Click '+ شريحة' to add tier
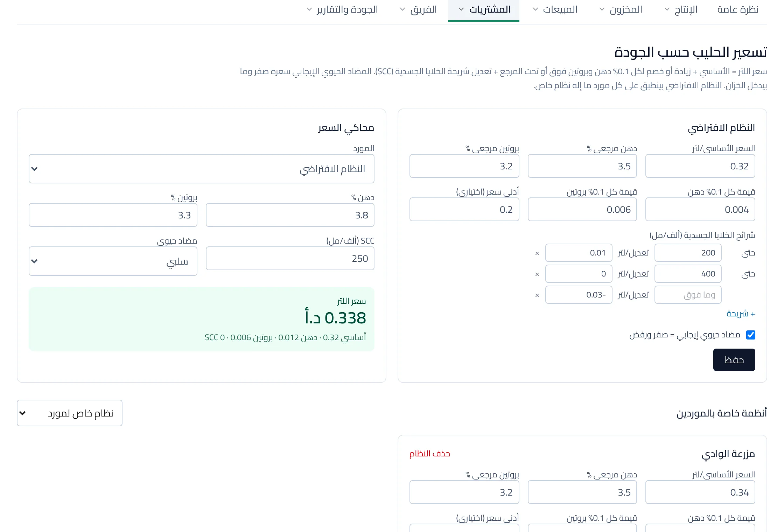This screenshot has width=784, height=532. click(741, 314)
